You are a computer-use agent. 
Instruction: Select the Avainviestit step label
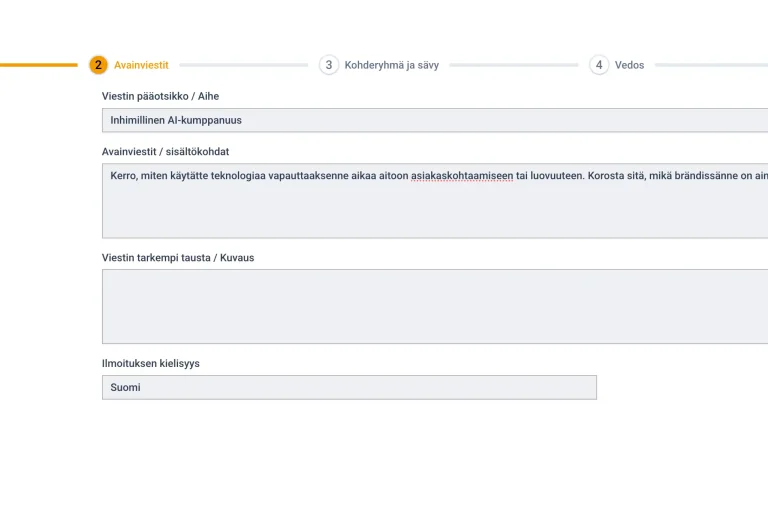point(141,65)
